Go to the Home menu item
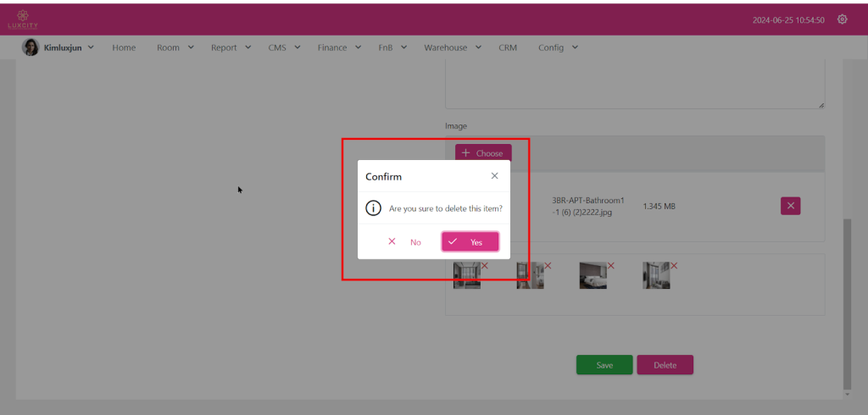868x415 pixels. (x=124, y=47)
